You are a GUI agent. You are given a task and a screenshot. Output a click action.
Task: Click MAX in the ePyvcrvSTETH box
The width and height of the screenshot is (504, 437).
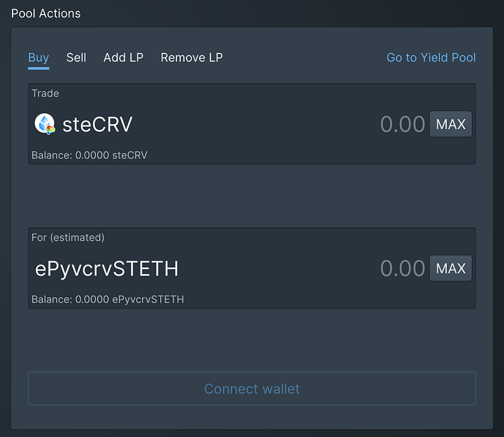pyautogui.click(x=450, y=268)
